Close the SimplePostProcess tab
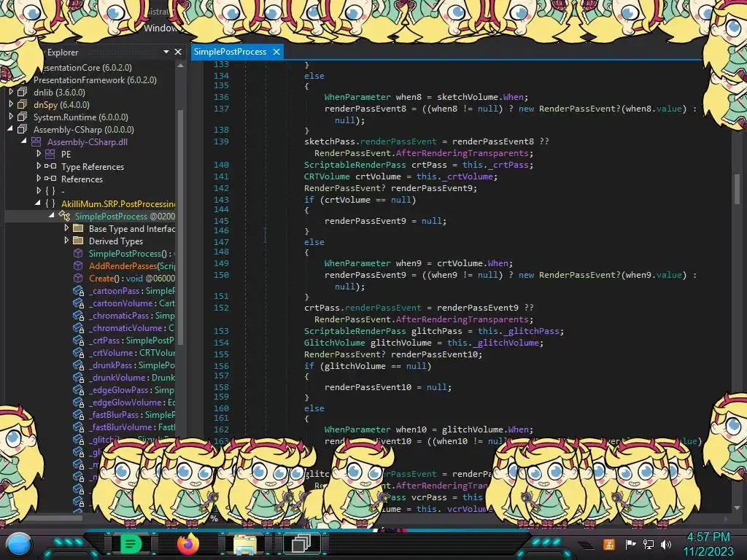747x560 pixels. tap(276, 52)
